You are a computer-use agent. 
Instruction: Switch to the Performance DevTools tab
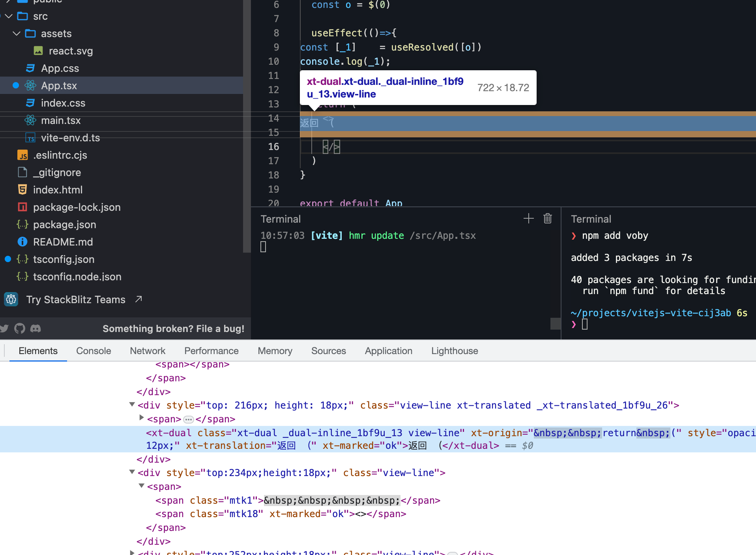[x=211, y=351]
